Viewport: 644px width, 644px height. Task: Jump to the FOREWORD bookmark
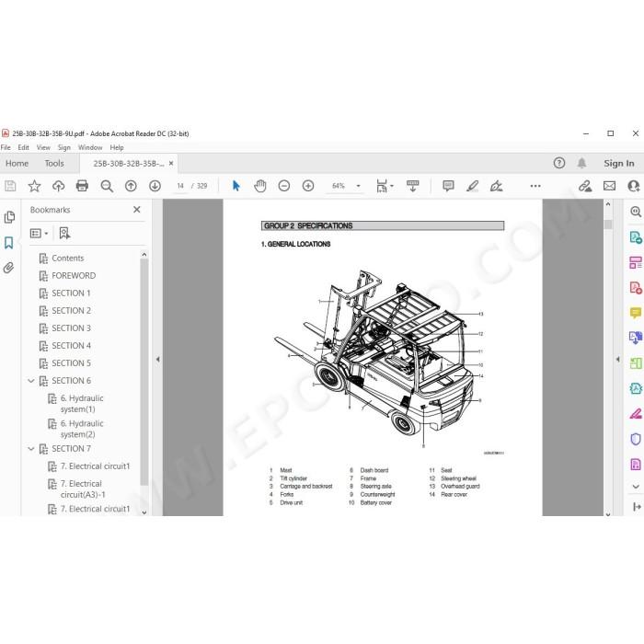74,276
